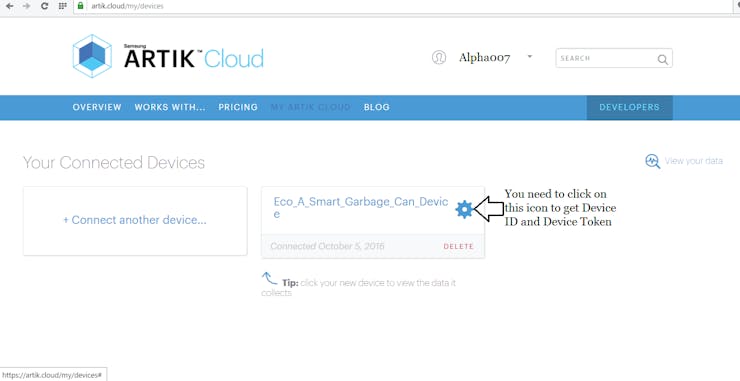The width and height of the screenshot is (740, 381).
Task: Click the Your Connected Devices heading
Action: (114, 163)
